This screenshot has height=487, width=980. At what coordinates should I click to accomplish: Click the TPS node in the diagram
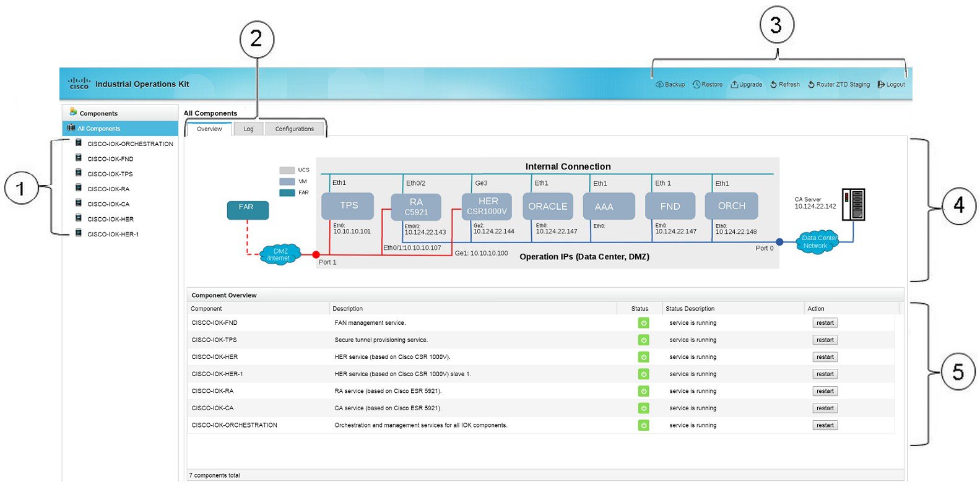point(348,205)
